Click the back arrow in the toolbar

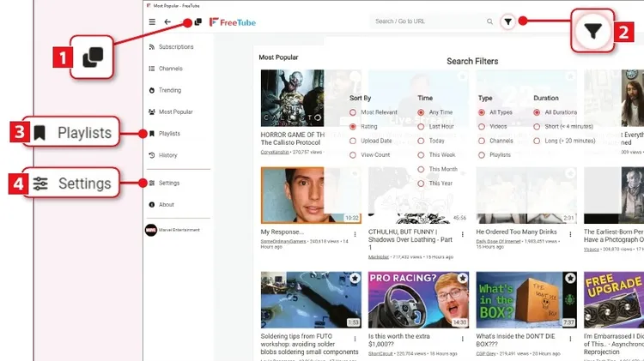pyautogui.click(x=167, y=21)
